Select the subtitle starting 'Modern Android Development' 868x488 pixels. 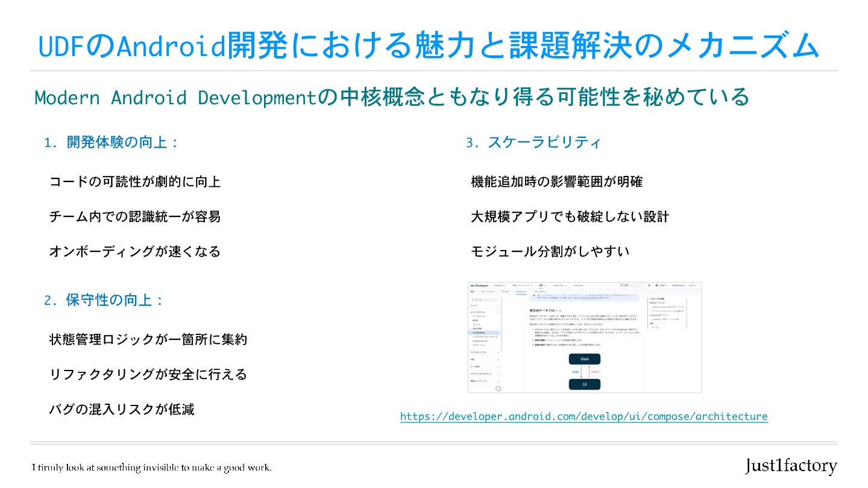[x=392, y=97]
